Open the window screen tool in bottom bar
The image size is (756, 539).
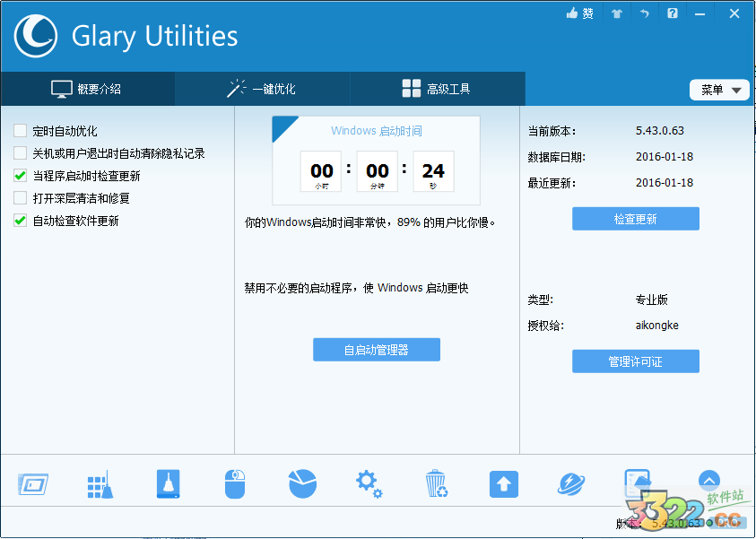click(33, 484)
